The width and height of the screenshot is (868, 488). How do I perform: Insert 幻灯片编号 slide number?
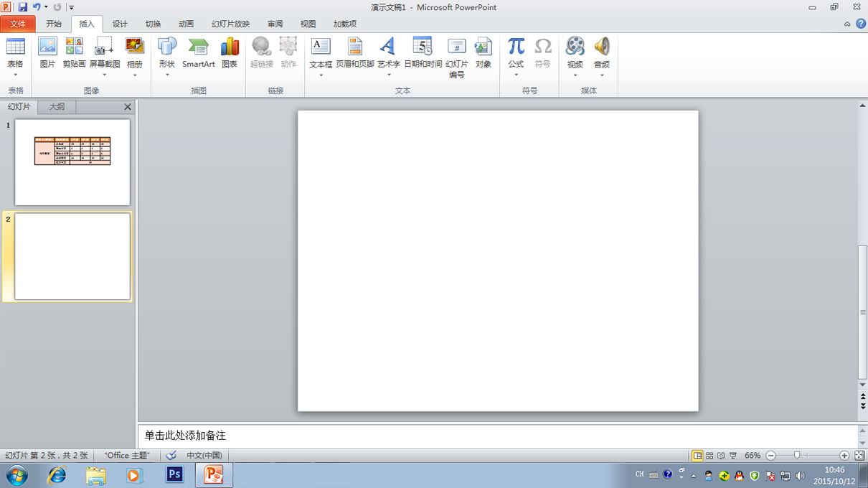[x=457, y=57]
